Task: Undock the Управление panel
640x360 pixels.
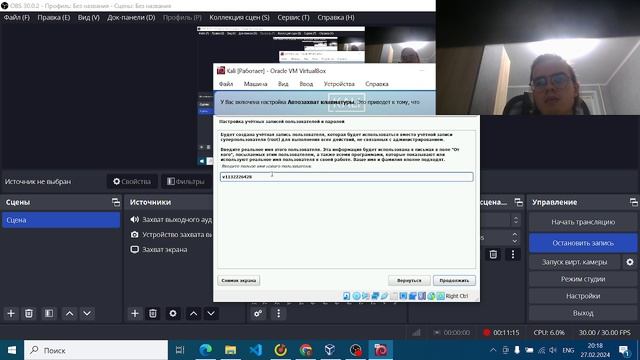Action: (x=633, y=202)
